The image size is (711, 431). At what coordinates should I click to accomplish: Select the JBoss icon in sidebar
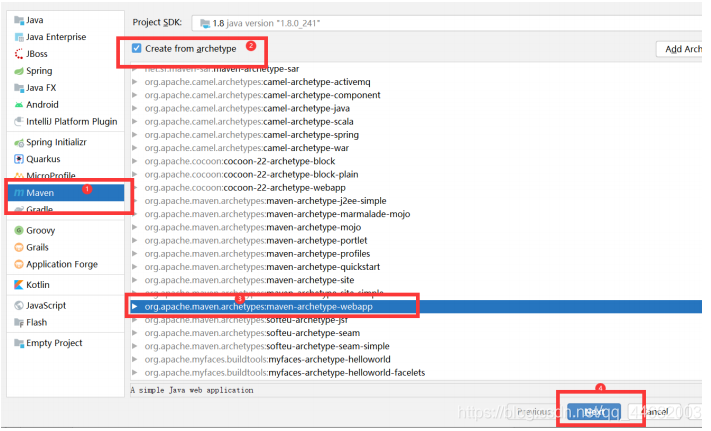pos(19,53)
